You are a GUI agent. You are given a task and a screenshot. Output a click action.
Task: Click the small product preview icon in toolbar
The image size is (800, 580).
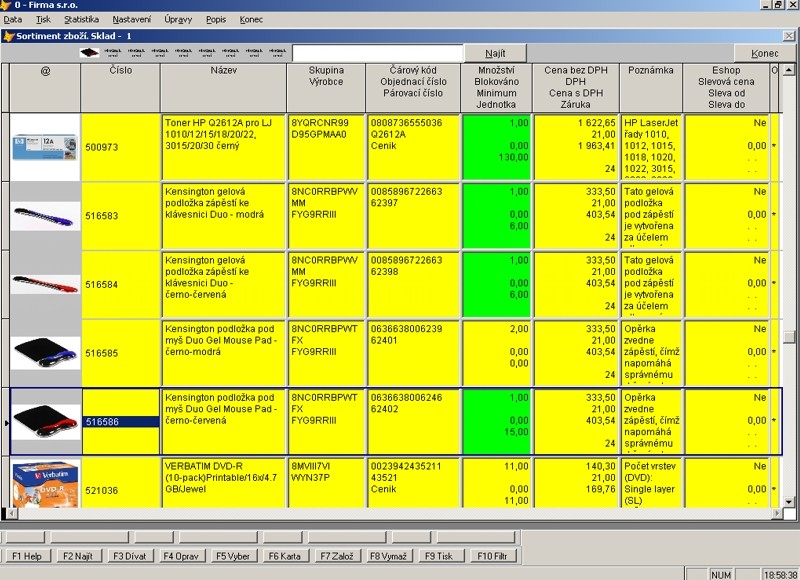[x=90, y=52]
